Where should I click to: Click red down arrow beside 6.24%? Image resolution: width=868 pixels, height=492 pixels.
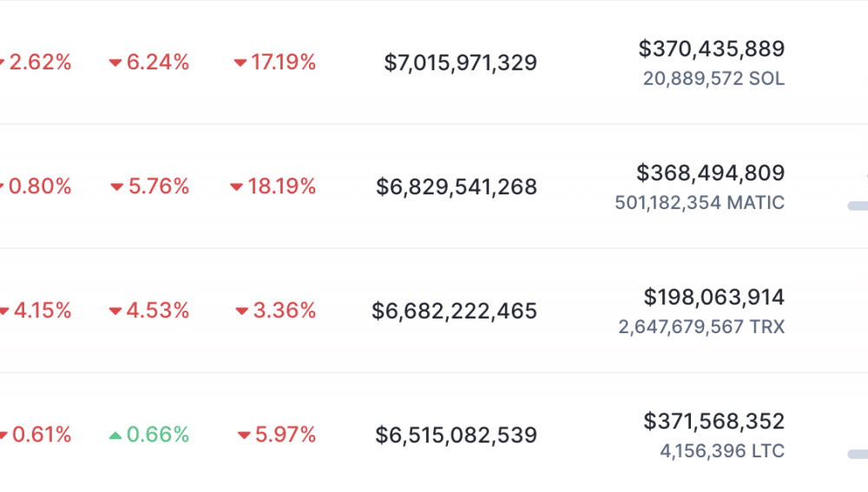click(x=115, y=63)
